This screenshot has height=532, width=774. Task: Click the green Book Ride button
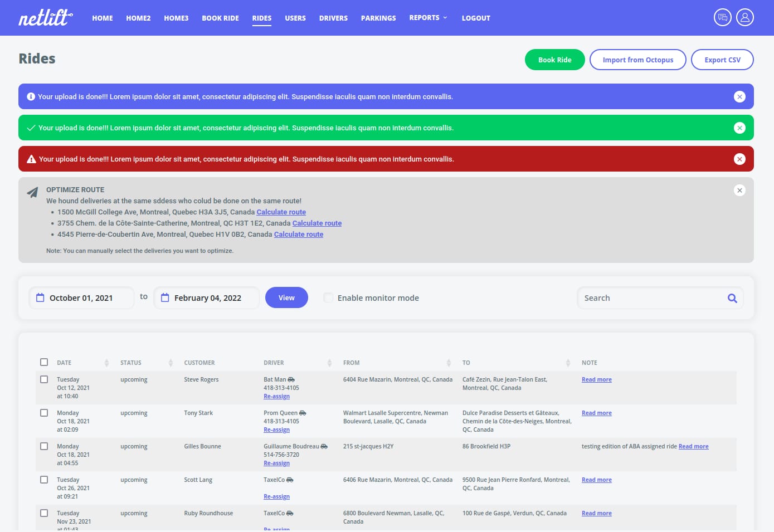(555, 60)
